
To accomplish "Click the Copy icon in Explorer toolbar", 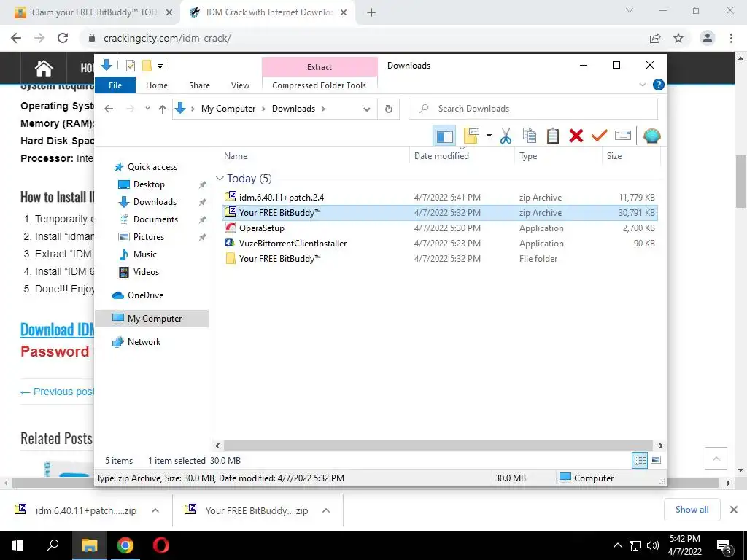I will pos(530,136).
